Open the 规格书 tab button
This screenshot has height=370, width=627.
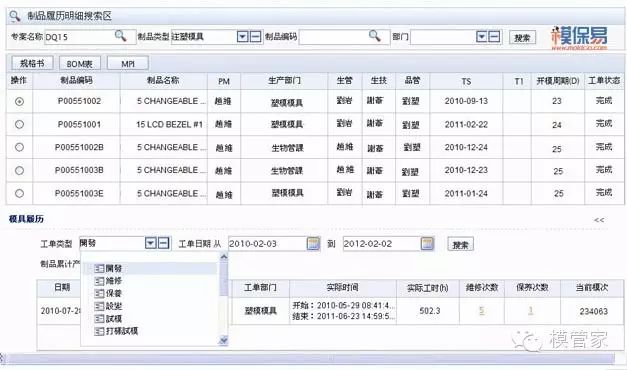pos(32,63)
